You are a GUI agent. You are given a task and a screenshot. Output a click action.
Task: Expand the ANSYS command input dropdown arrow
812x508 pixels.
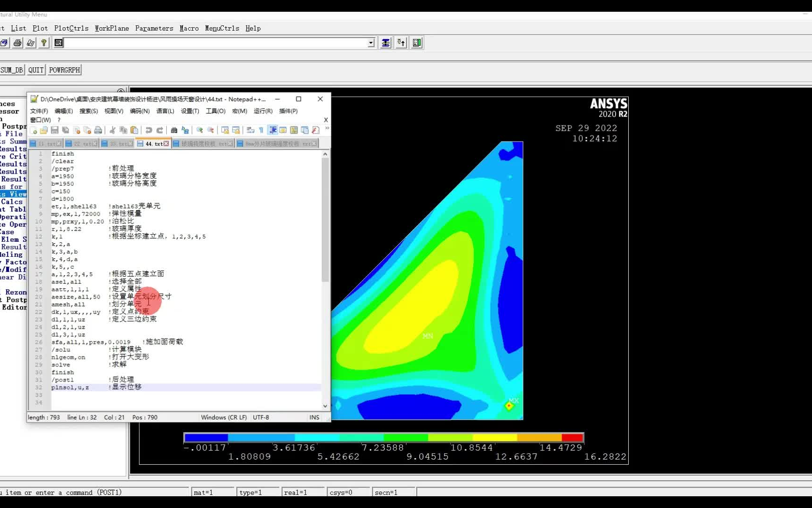click(x=371, y=43)
